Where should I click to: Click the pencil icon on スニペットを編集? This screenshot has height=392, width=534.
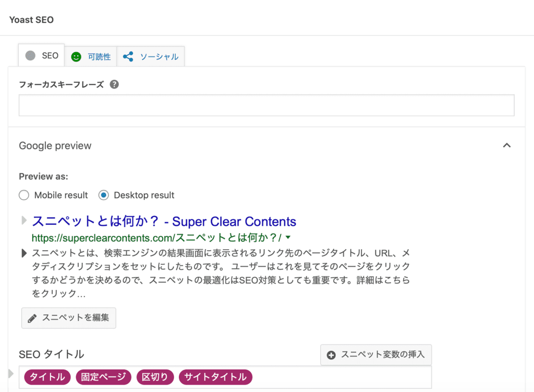32,318
